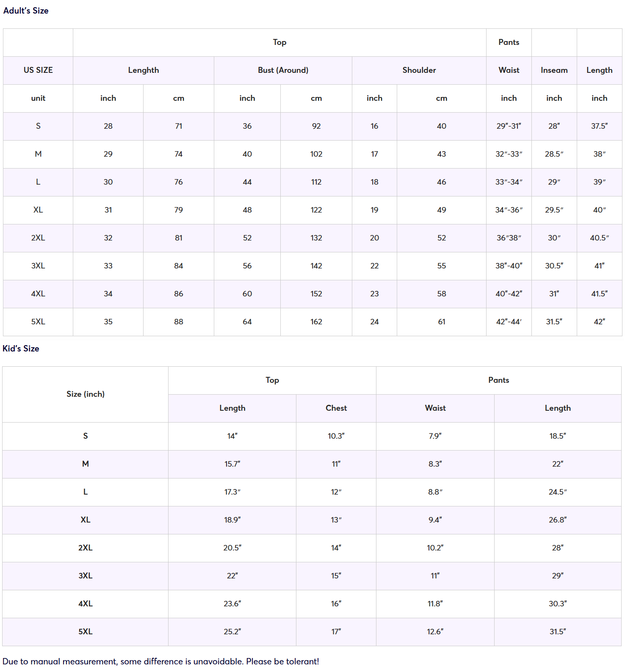This screenshot has width=625, height=672.
Task: Select the misspelled Lenghth column header
Action: [x=144, y=70]
